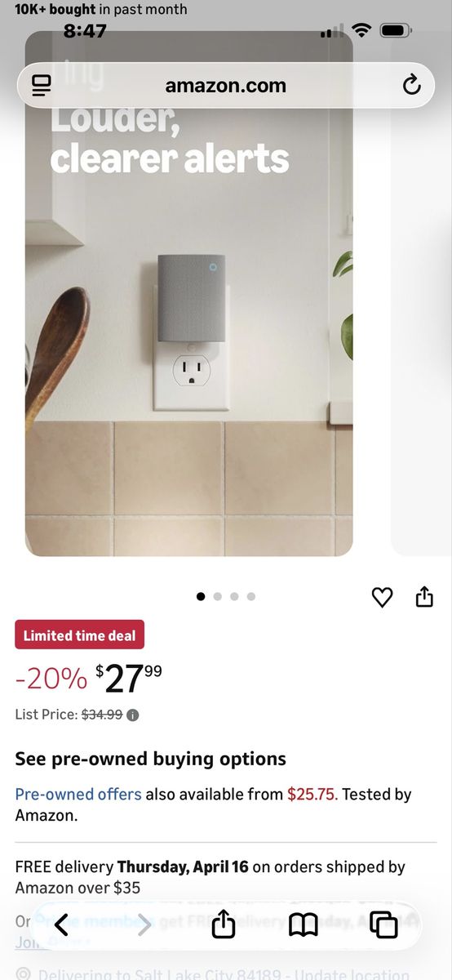Open the reader/page menu icon in address bar
The width and height of the screenshot is (452, 980).
[42, 86]
